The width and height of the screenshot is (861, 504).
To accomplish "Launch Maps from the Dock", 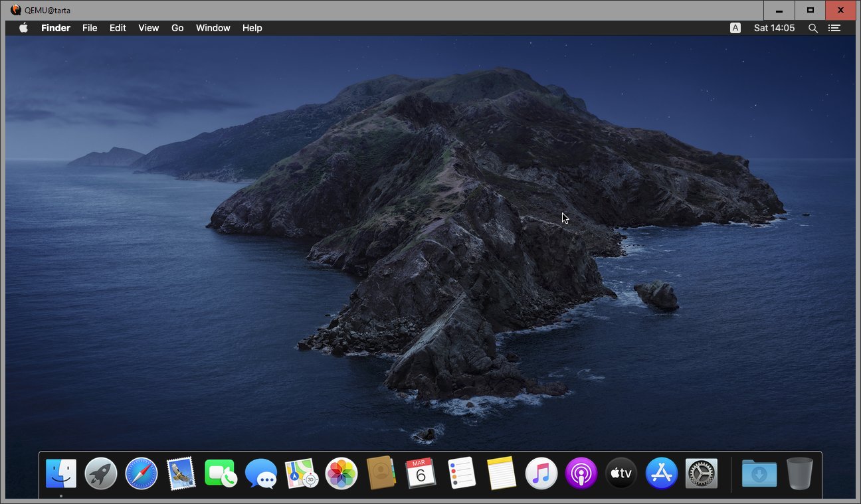I will [x=301, y=474].
